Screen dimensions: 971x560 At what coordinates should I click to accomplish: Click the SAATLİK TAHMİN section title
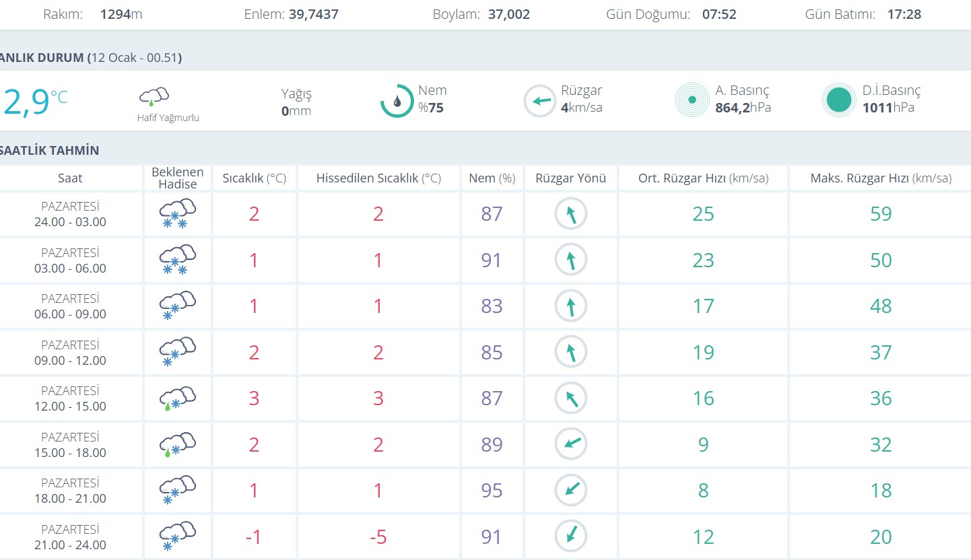(x=50, y=150)
